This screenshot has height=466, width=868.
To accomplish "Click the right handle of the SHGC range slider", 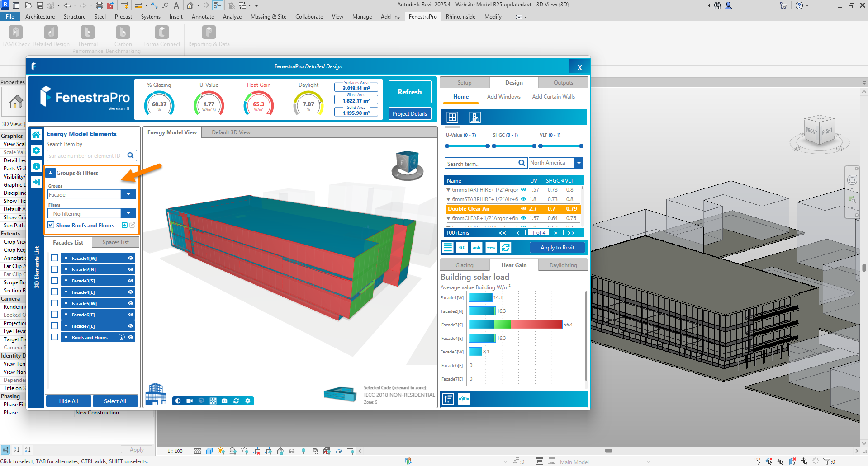I will (534, 146).
